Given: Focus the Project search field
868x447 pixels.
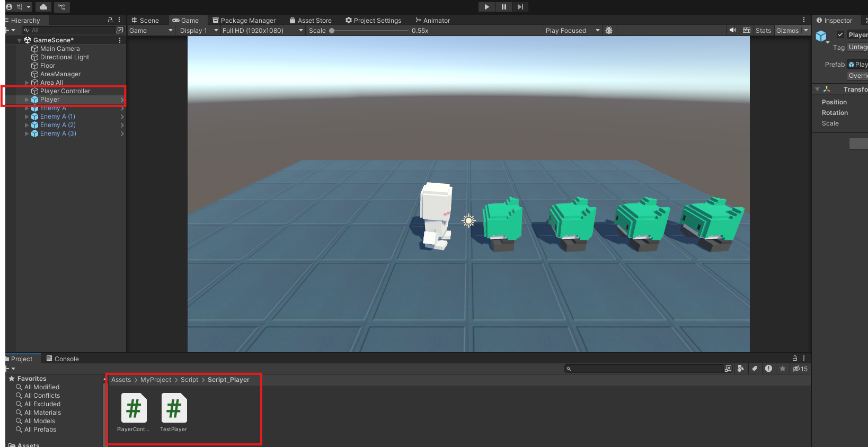Looking at the screenshot, I should pyautogui.click(x=644, y=369).
